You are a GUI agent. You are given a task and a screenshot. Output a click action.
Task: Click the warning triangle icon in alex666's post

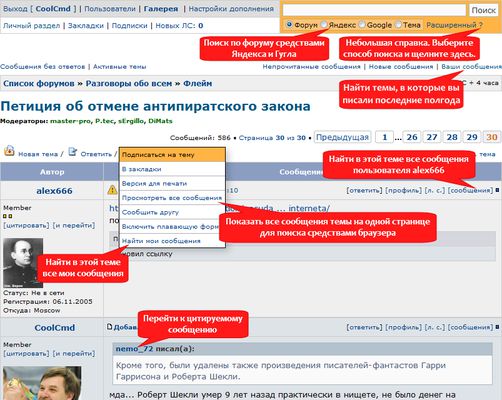point(112,190)
